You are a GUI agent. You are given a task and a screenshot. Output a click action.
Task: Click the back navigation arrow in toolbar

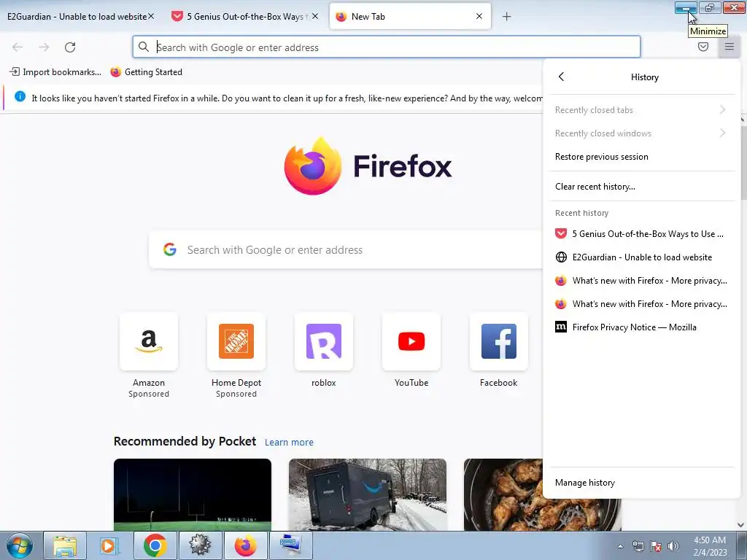(18, 47)
